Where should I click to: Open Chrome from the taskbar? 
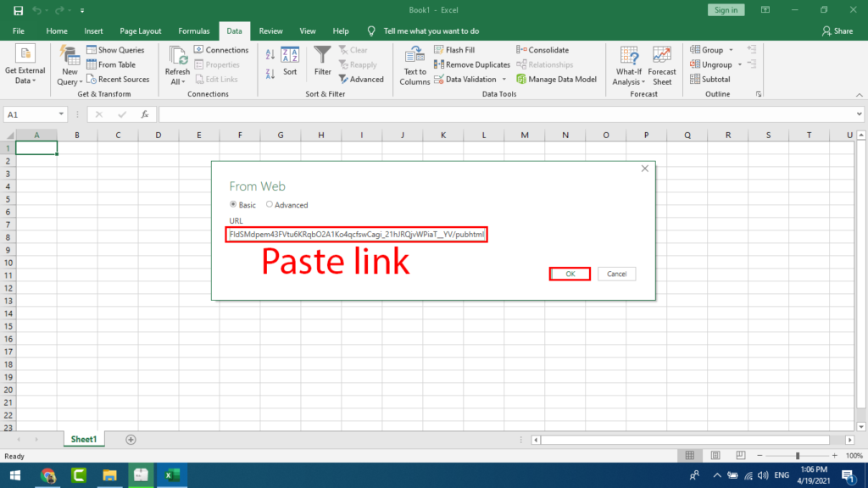pyautogui.click(x=47, y=475)
